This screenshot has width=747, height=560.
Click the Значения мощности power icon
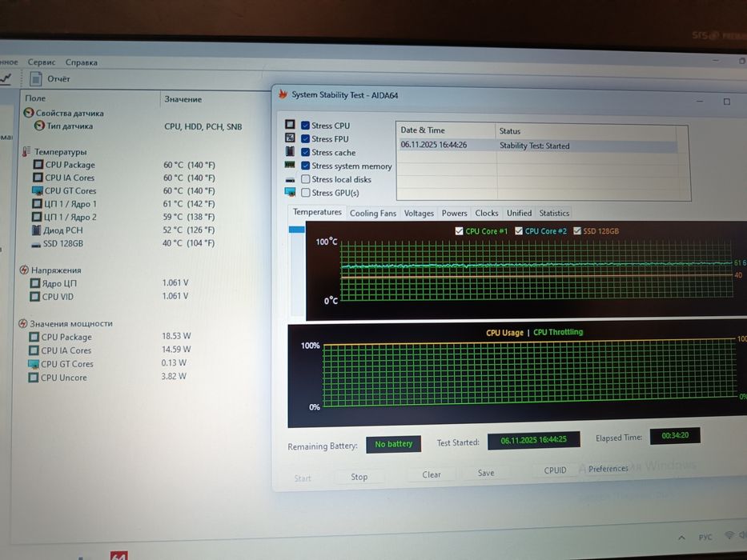(x=23, y=323)
